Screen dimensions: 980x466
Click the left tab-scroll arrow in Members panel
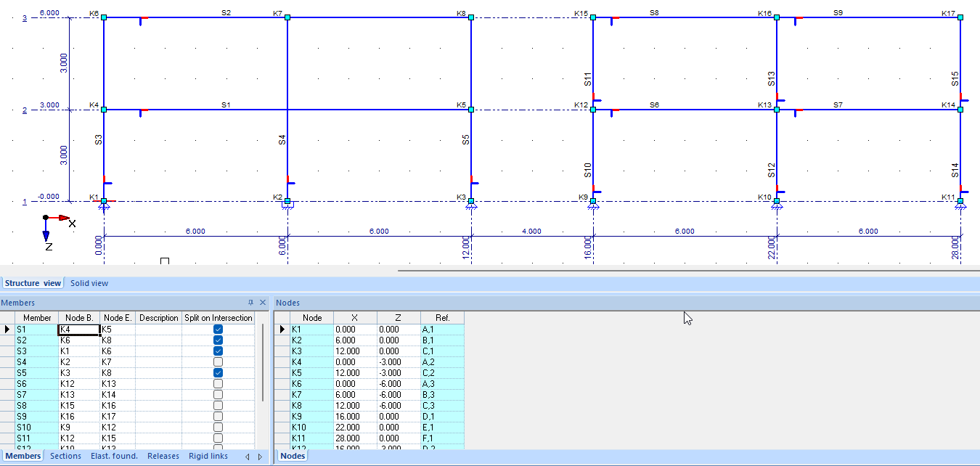(x=248, y=457)
